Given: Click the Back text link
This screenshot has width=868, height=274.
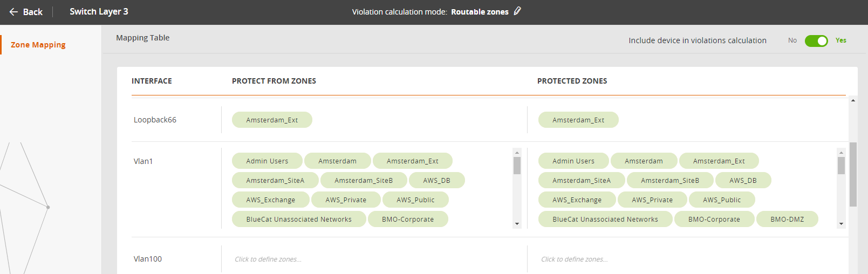Looking at the screenshot, I should [x=33, y=12].
